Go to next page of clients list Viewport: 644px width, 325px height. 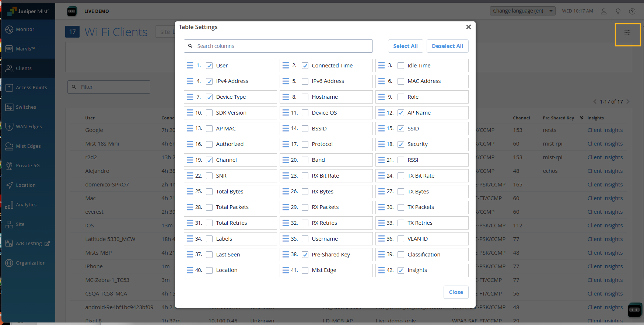(x=628, y=102)
